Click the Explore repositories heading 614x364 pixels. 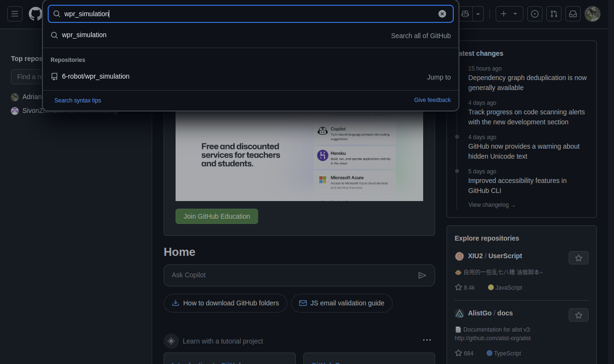click(487, 238)
